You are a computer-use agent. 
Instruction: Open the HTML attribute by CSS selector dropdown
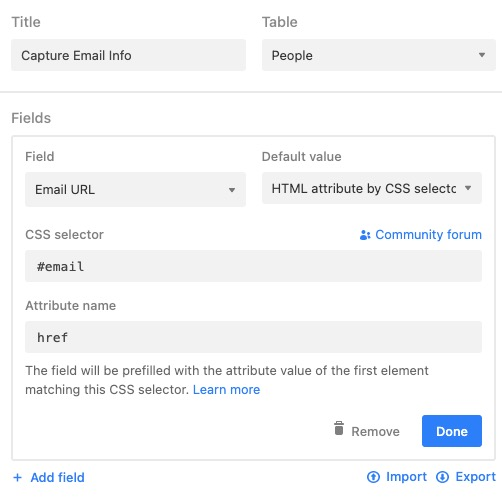pos(372,188)
